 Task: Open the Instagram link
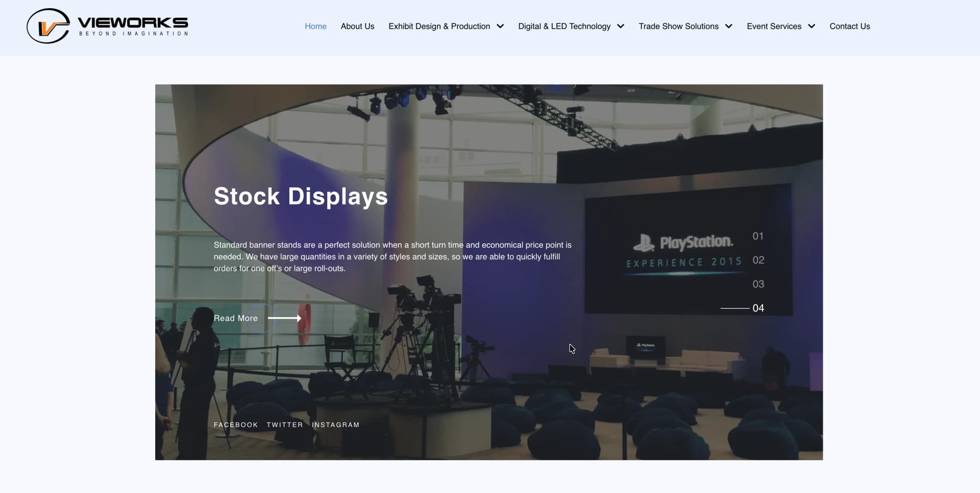point(335,425)
